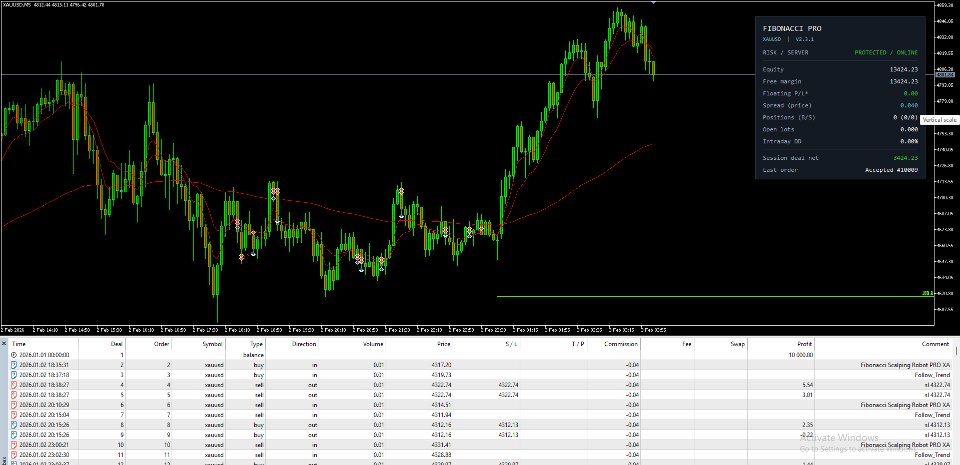Select the blue buy icon of deal 2
This screenshot has width=960, height=465.
click(13, 364)
